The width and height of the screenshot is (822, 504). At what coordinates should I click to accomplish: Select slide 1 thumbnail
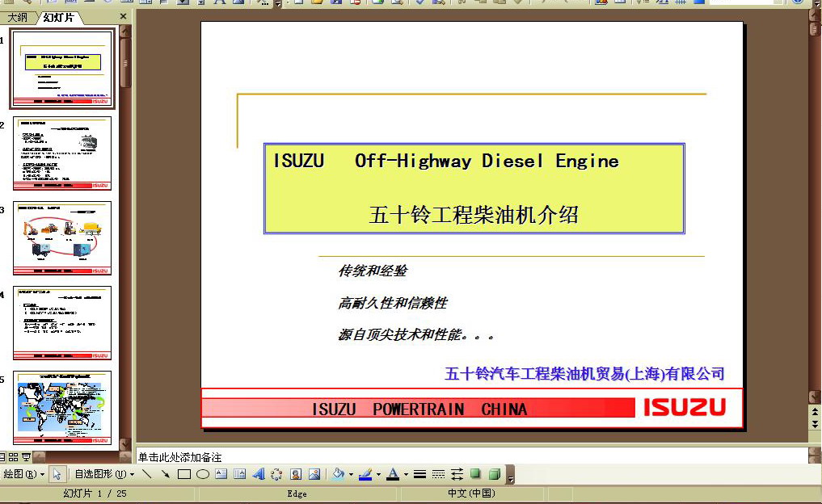[x=62, y=69]
